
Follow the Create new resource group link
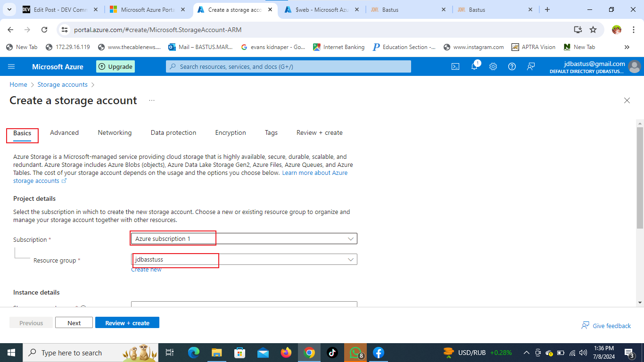pyautogui.click(x=146, y=269)
